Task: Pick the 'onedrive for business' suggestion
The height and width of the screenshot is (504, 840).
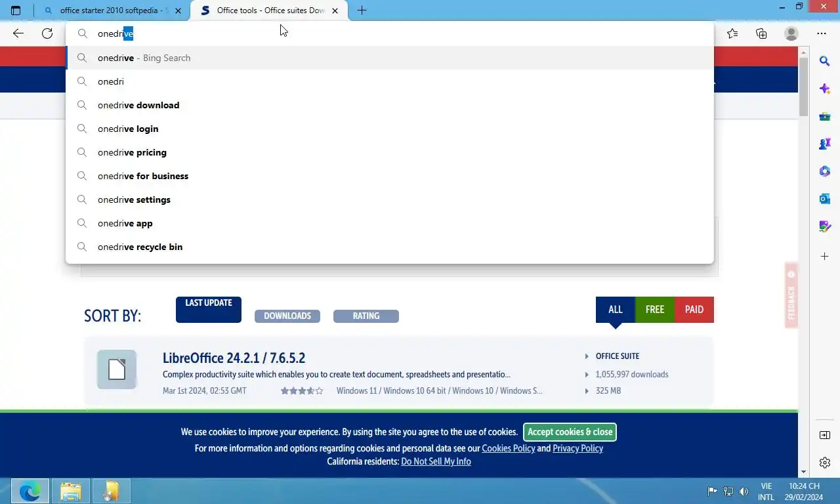Action: tap(390, 176)
